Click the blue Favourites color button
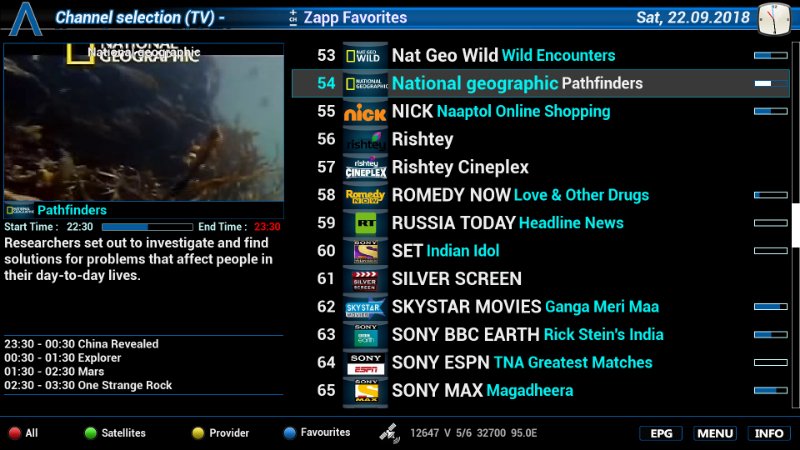This screenshot has height=450, width=800. (289, 433)
